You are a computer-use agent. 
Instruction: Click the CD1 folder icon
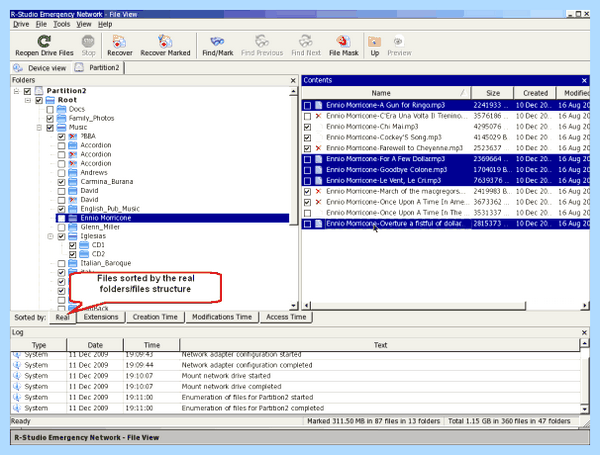pos(84,245)
